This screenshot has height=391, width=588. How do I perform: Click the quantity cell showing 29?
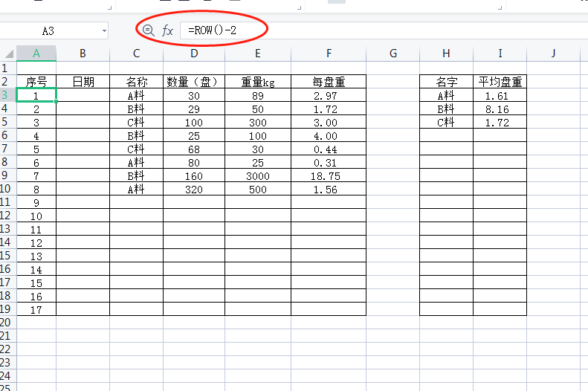(x=194, y=109)
